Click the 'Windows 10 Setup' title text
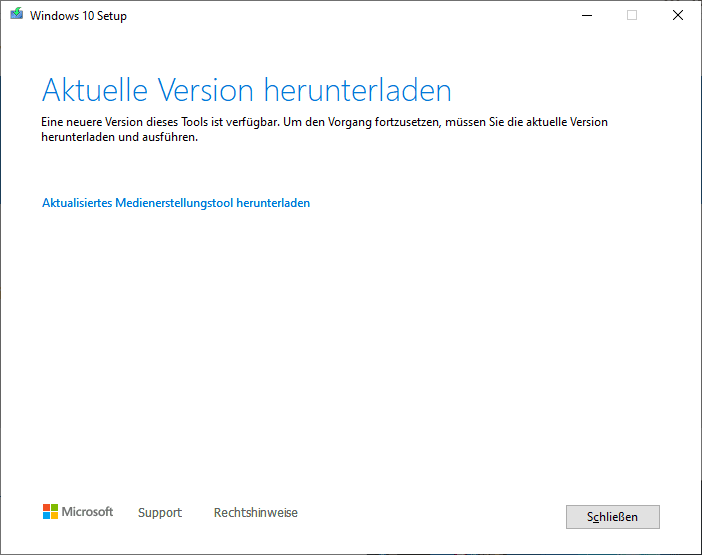Viewport: 702px width, 555px height. point(78,16)
